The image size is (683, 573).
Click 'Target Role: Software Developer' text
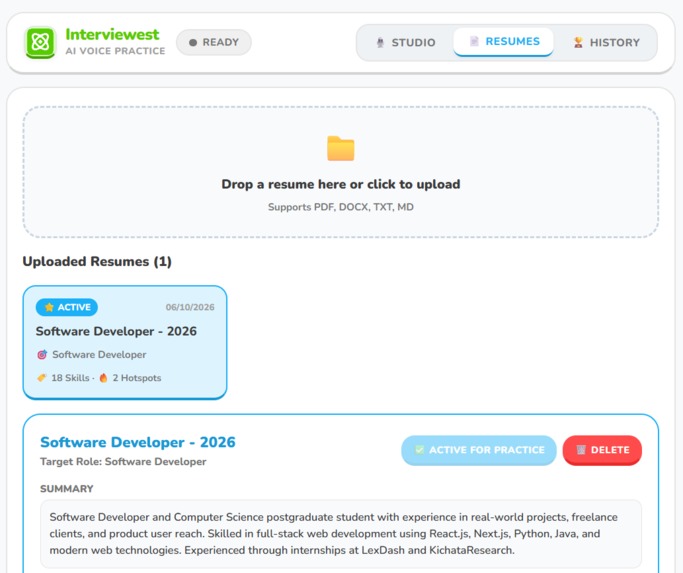tap(123, 461)
